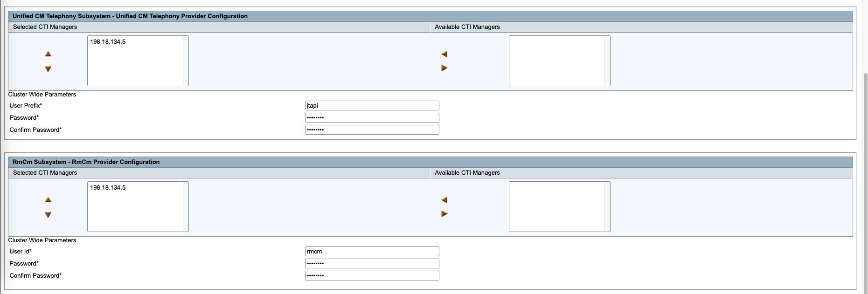868x294 pixels.
Task: Click the down arrow in Unified CM Telephony section
Action: point(48,69)
